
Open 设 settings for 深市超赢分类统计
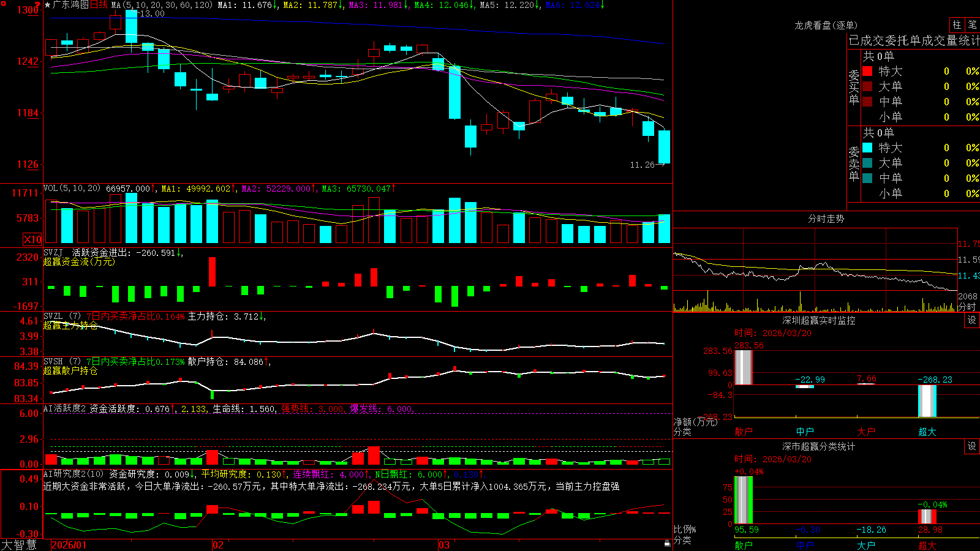pos(972,446)
